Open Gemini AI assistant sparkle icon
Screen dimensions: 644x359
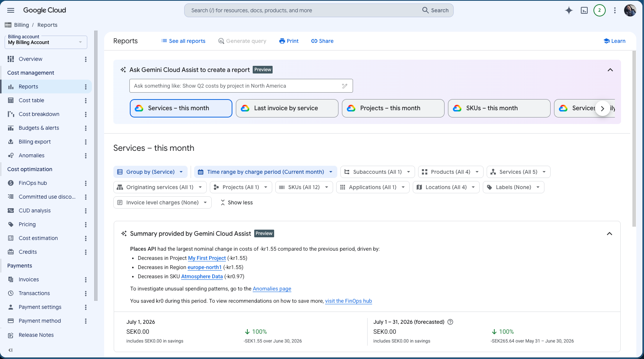coord(569,10)
